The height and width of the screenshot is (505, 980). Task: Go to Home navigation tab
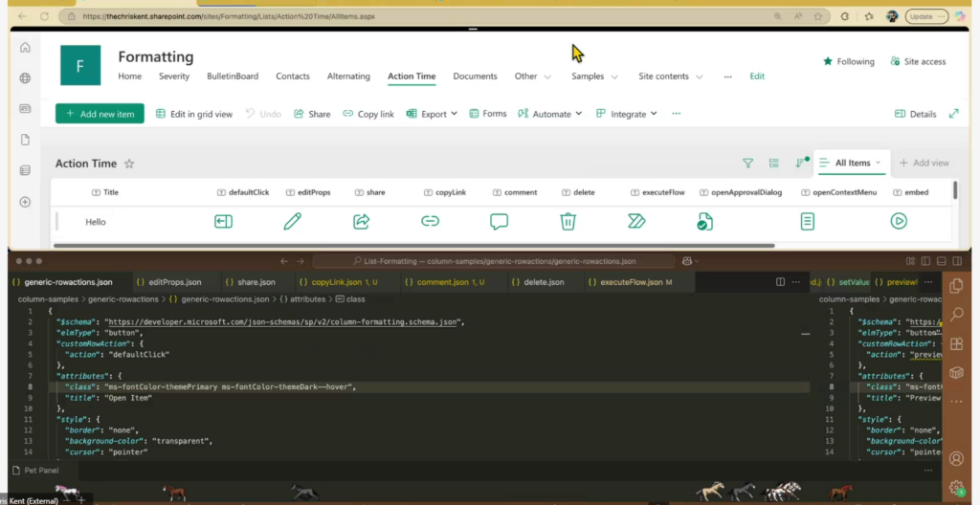[129, 77]
